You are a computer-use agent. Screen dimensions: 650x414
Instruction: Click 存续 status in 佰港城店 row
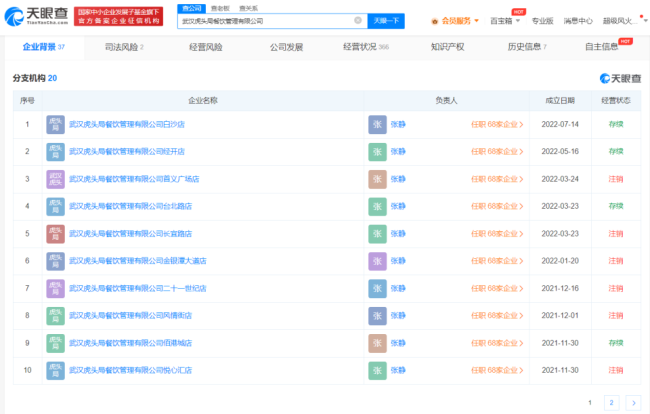(616, 343)
